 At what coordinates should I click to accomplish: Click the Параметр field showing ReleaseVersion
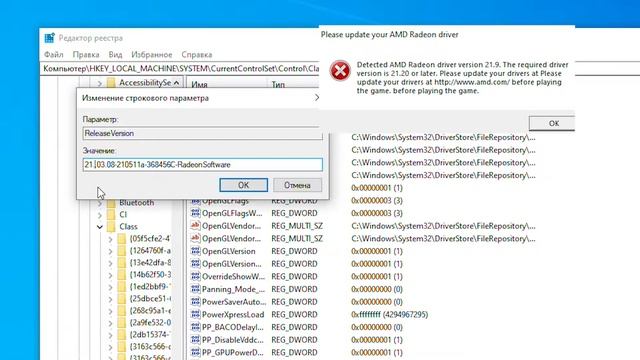[202, 133]
